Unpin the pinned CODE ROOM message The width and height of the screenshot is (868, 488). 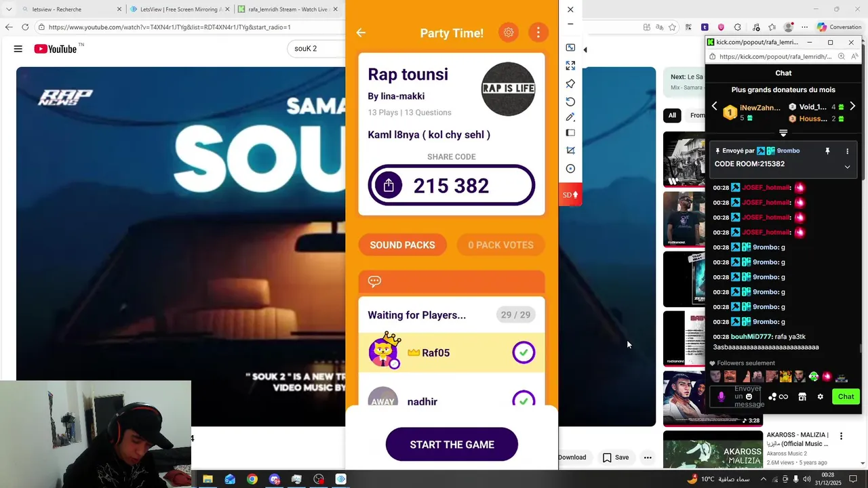(x=827, y=151)
